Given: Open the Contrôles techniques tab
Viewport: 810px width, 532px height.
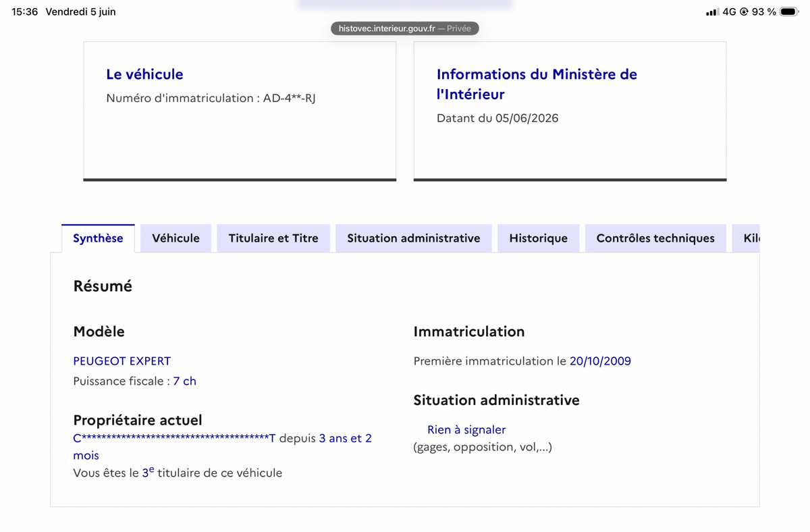Looking at the screenshot, I should (655, 238).
